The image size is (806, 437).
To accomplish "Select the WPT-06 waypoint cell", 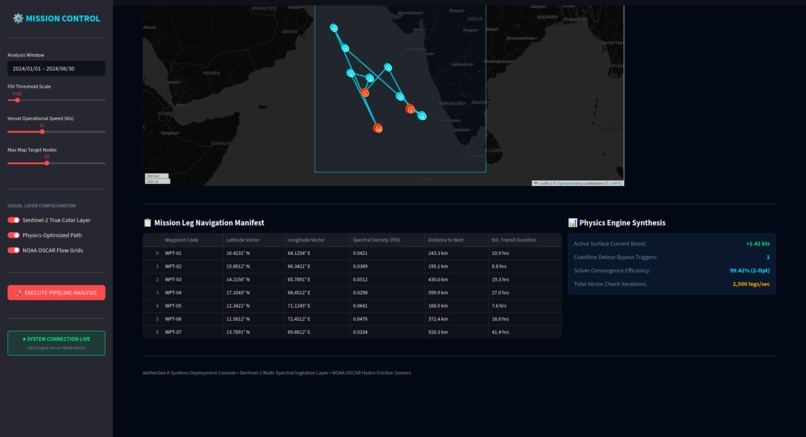I will (193, 319).
